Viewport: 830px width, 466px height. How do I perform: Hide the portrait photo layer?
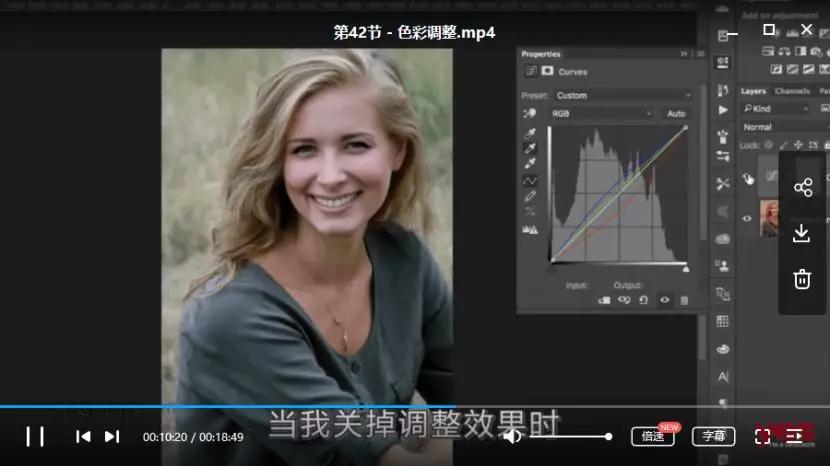click(x=747, y=218)
